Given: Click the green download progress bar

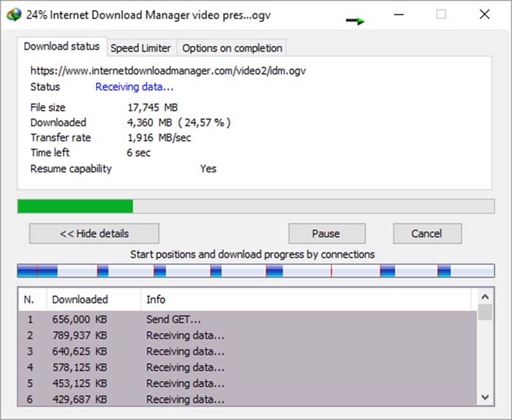Looking at the screenshot, I should click(75, 206).
